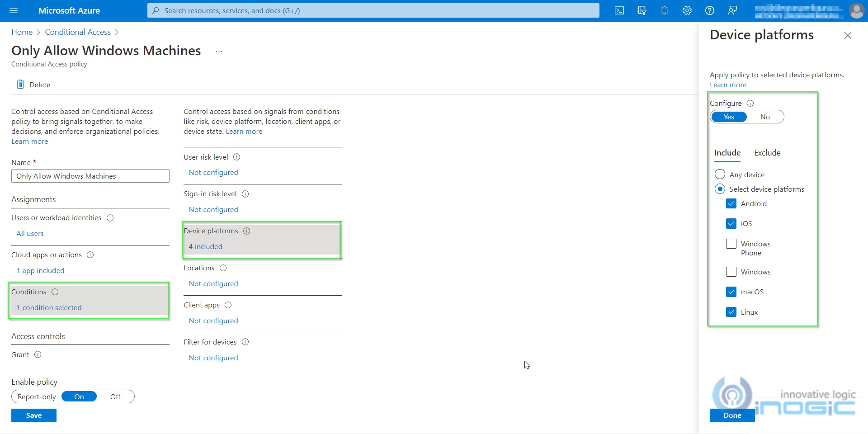868x434 pixels.
Task: Open the portal settings gear
Action: coord(687,11)
